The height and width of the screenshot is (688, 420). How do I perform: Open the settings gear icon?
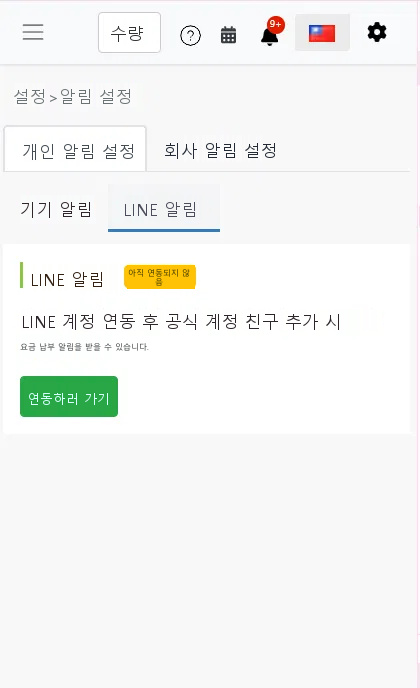(x=377, y=32)
